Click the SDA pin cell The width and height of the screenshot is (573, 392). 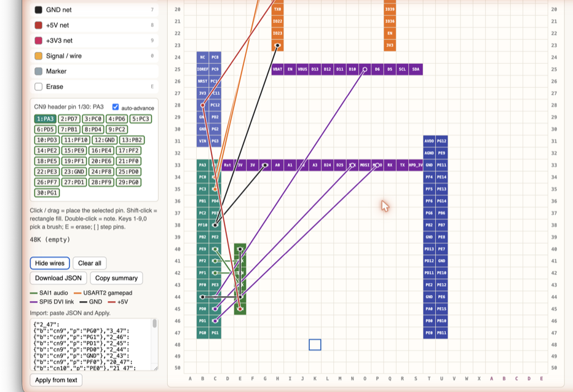(416, 69)
